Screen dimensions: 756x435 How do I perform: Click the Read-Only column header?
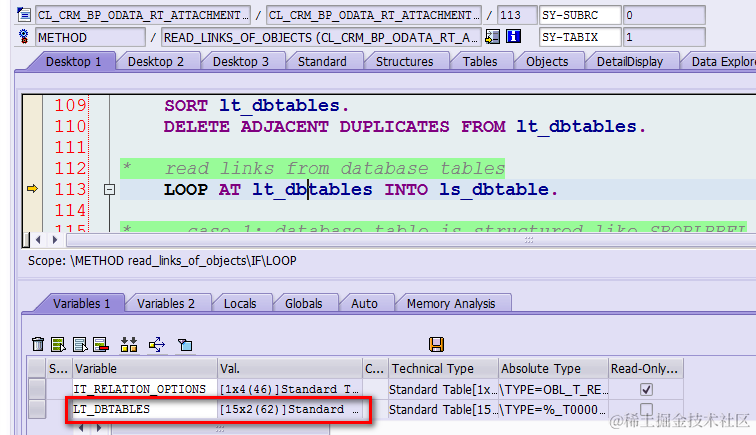pos(646,368)
